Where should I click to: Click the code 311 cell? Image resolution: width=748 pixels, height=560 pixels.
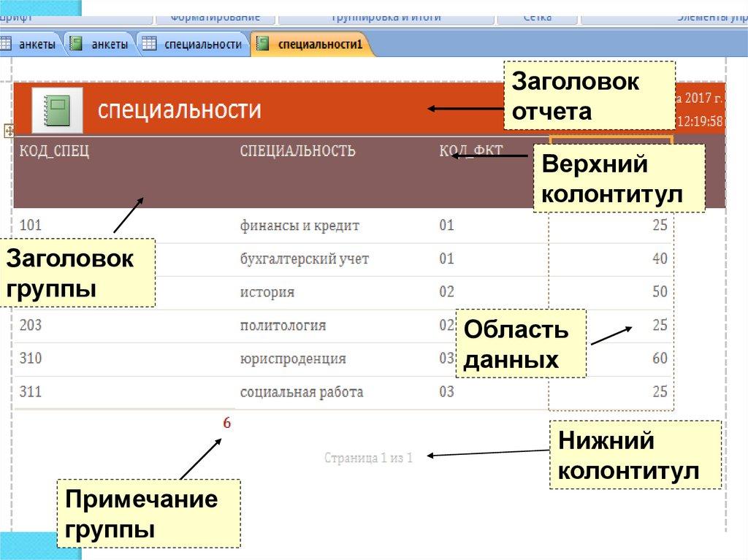point(31,392)
